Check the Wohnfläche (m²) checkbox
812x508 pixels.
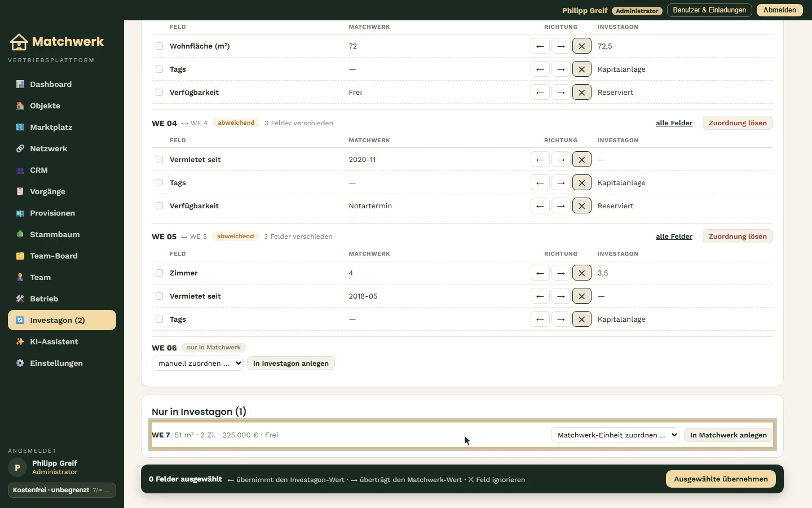160,46
